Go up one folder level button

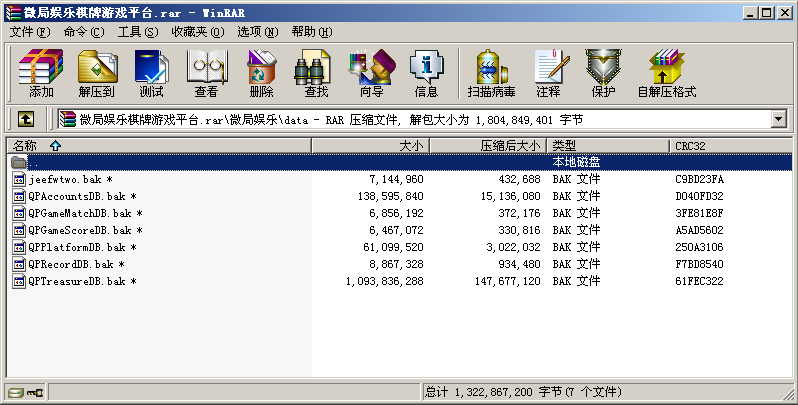(x=26, y=119)
